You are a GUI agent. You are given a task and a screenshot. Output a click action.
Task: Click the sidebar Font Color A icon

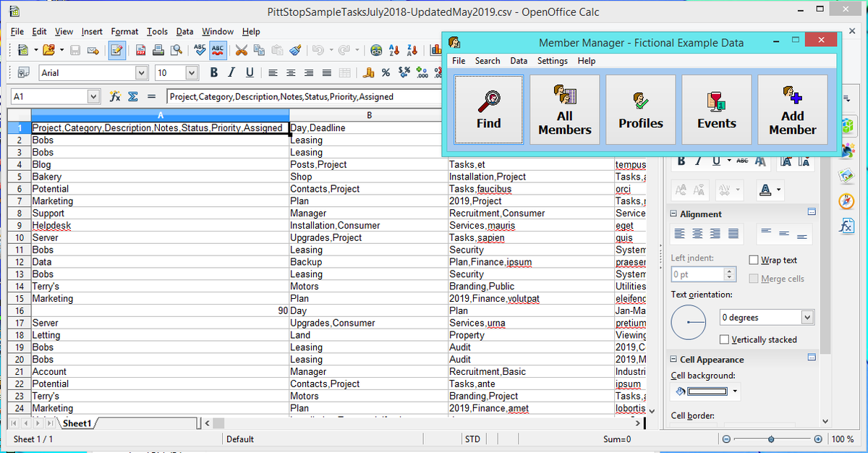(x=766, y=190)
